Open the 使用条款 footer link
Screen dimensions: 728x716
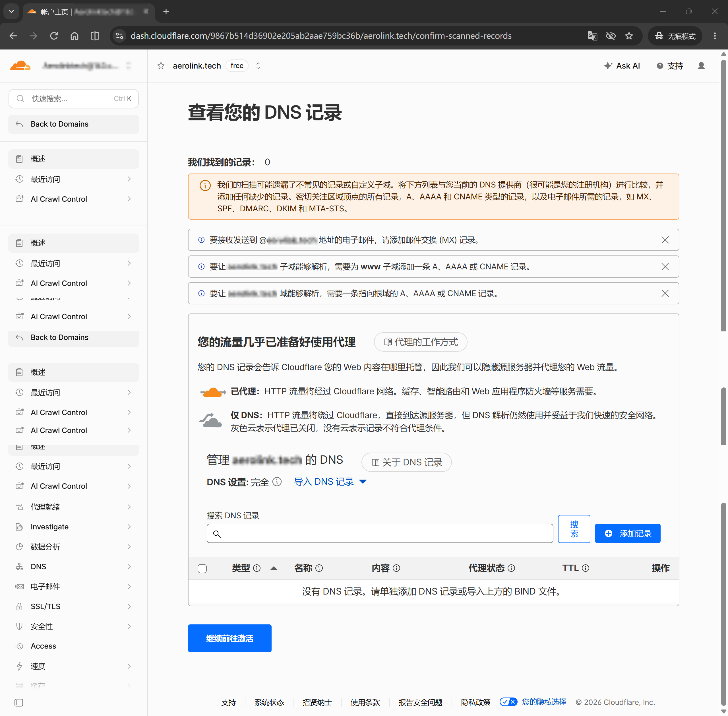[365, 702]
